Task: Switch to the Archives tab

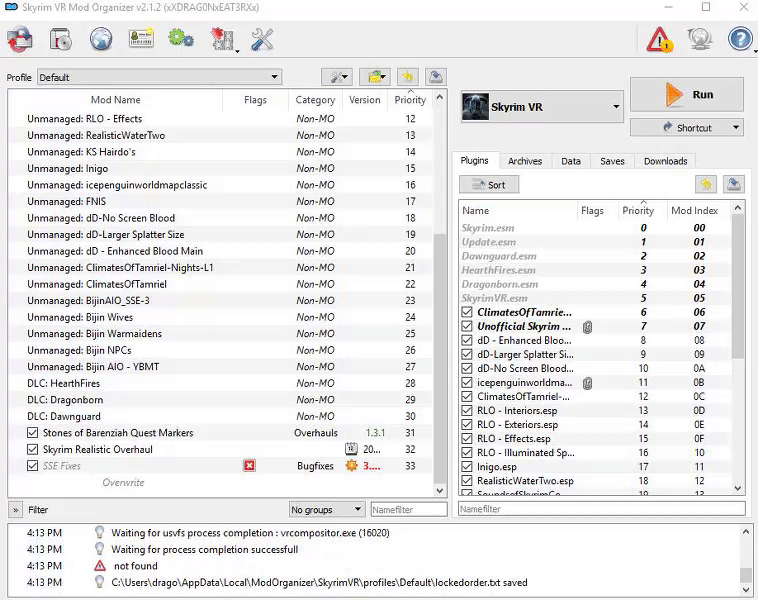Action: (525, 161)
